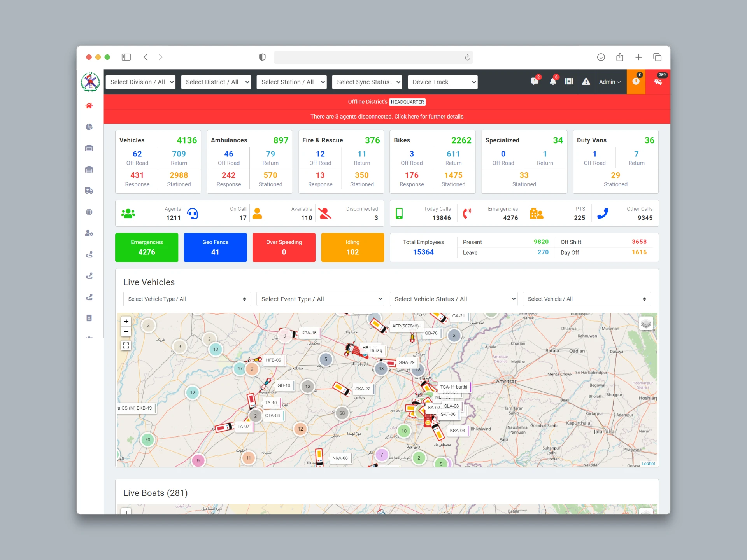Open the Select Station dropdown

(291, 82)
